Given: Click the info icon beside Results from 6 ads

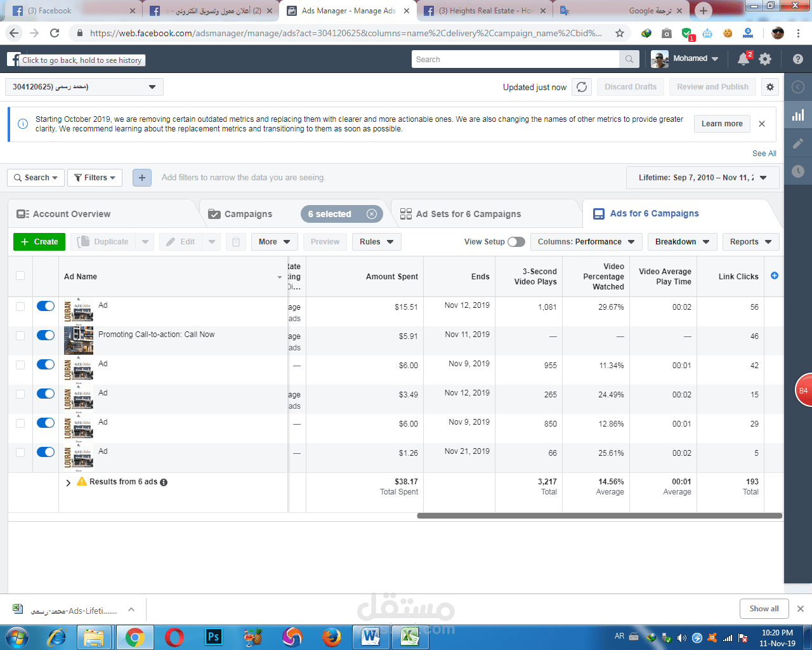Looking at the screenshot, I should click(164, 482).
